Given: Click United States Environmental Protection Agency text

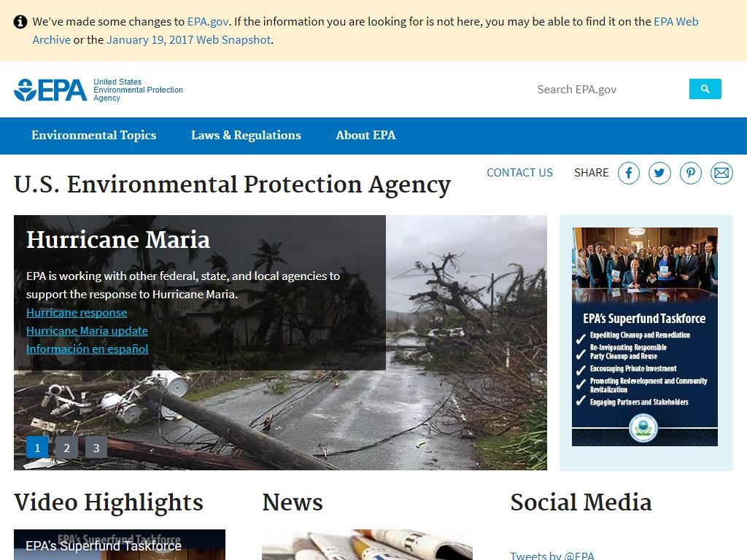Looking at the screenshot, I should click(138, 90).
